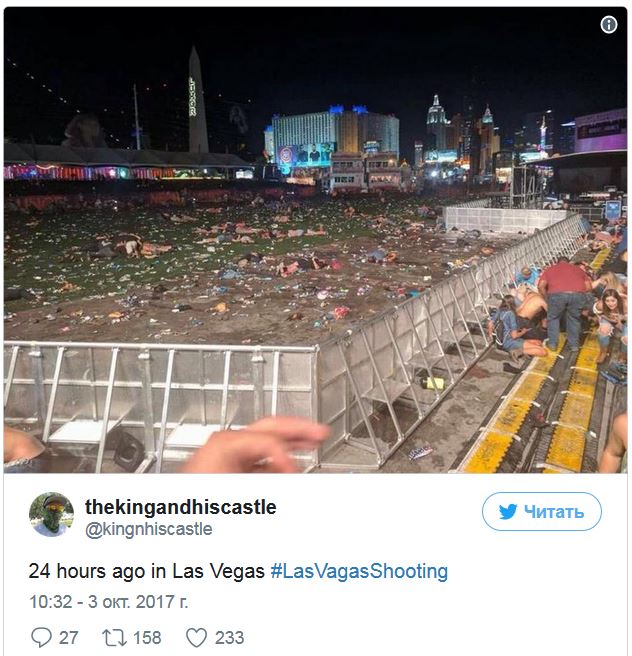Click the reply speech bubble icon
This screenshot has height=656, width=632.
(41, 638)
